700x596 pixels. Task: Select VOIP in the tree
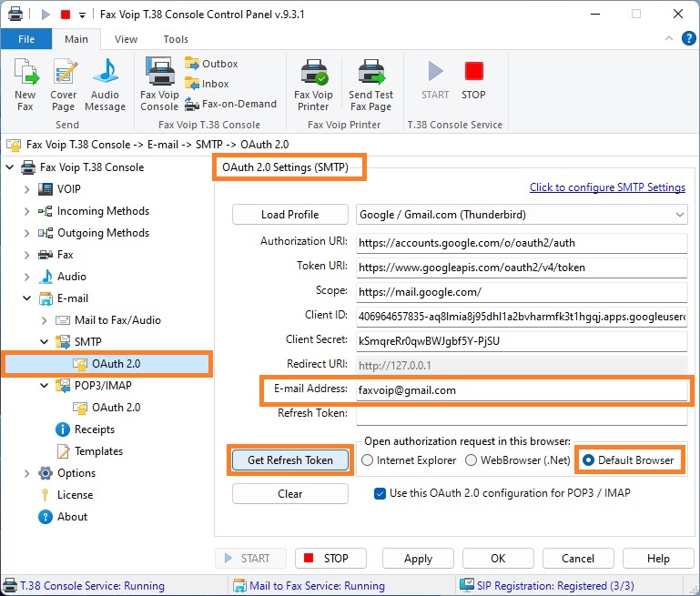click(x=69, y=189)
